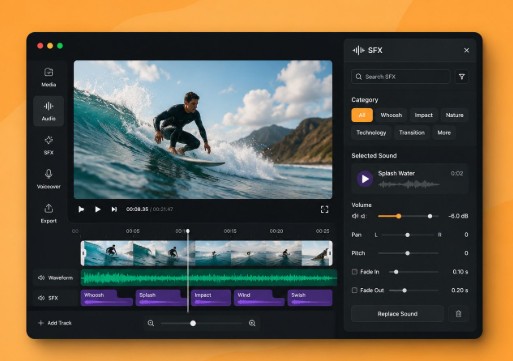
Task: Click the 0.10 s Fade In value
Action: click(460, 272)
